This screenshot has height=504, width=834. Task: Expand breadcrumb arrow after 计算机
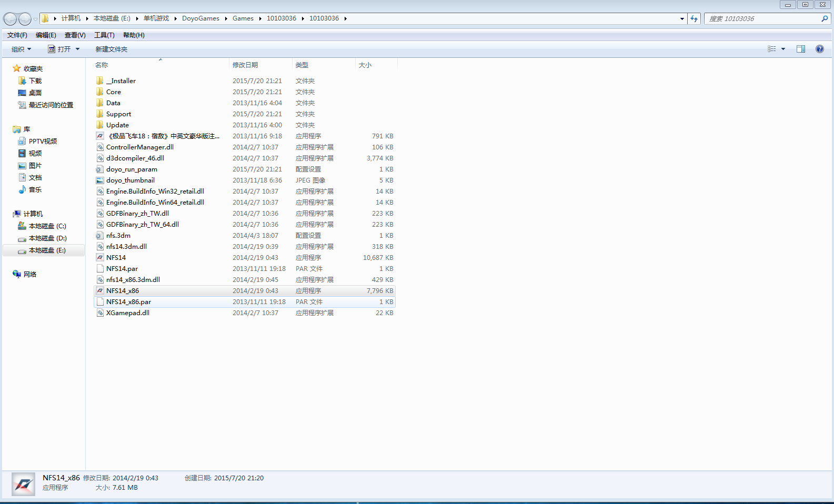[x=87, y=18]
